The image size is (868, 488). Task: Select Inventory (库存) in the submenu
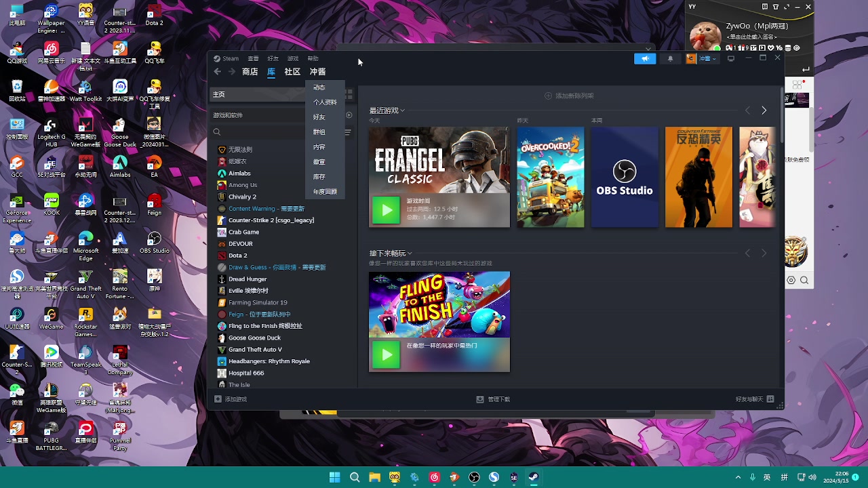(319, 177)
